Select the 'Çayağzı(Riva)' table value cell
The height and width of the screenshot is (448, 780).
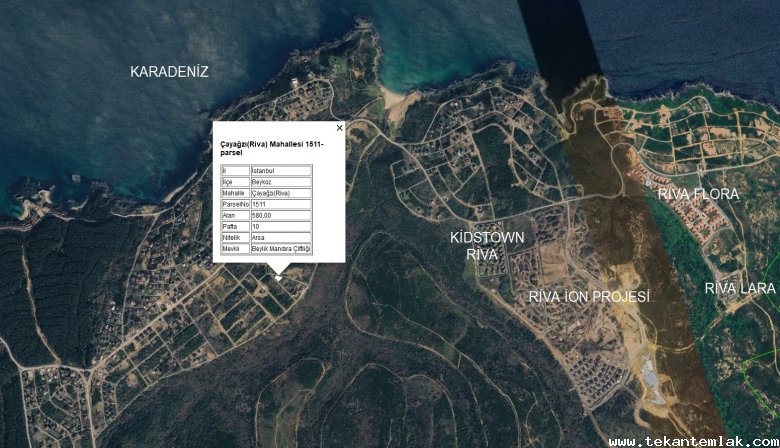pos(281,193)
